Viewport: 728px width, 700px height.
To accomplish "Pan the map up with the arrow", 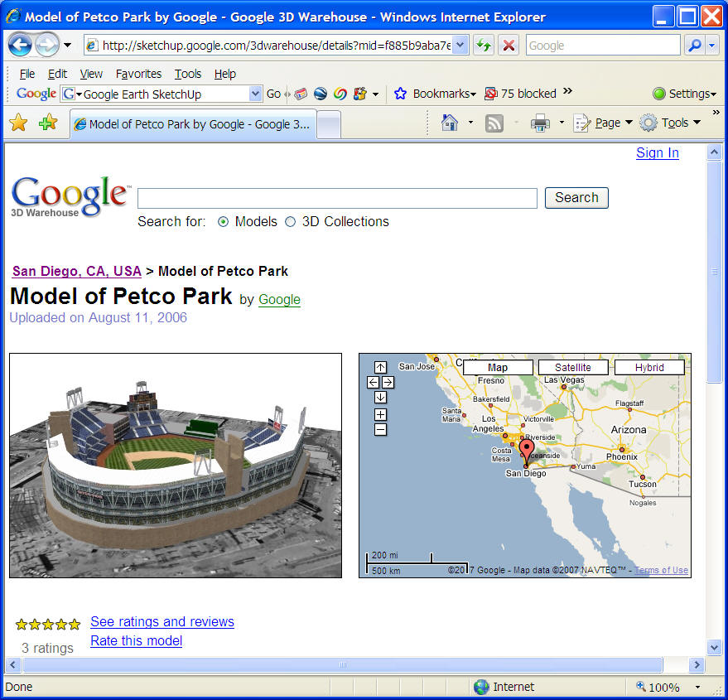I will coord(380,368).
